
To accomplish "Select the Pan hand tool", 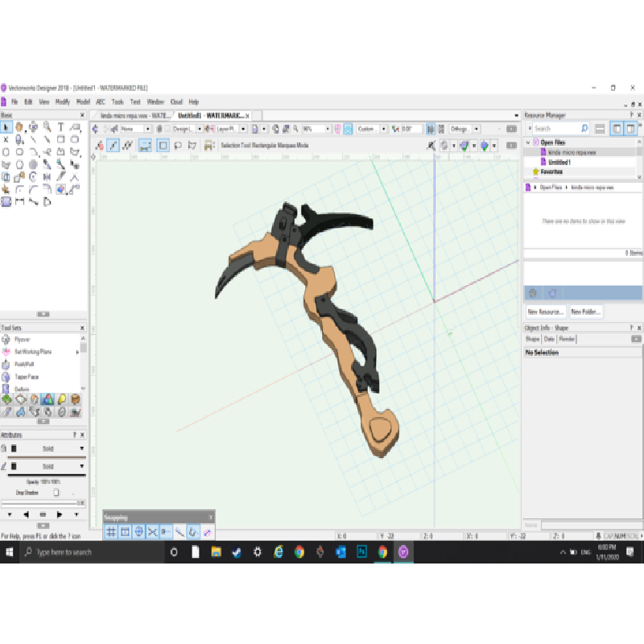I will coord(19,127).
